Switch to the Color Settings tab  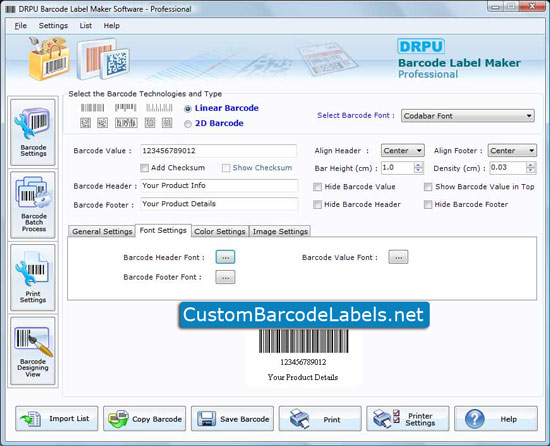(220, 231)
